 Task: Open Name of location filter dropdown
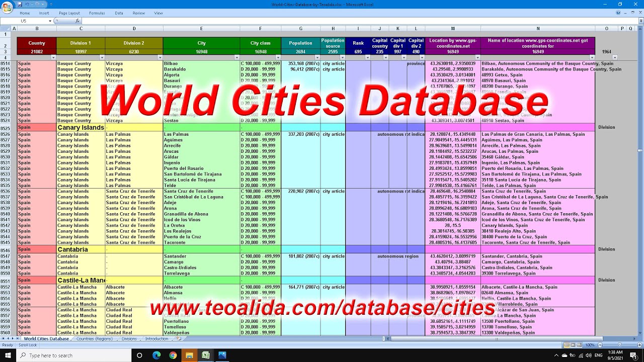tap(592, 57)
